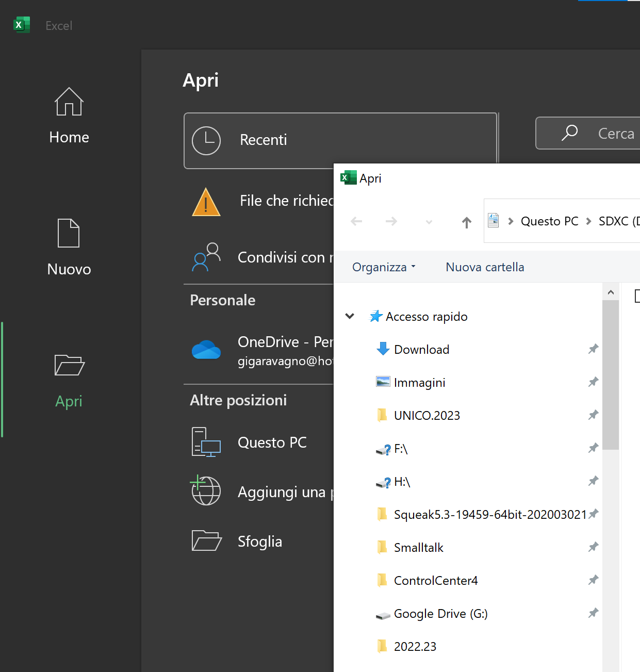The image size is (640, 672).
Task: Open the Nuovo page in sidebar
Action: pos(69,248)
